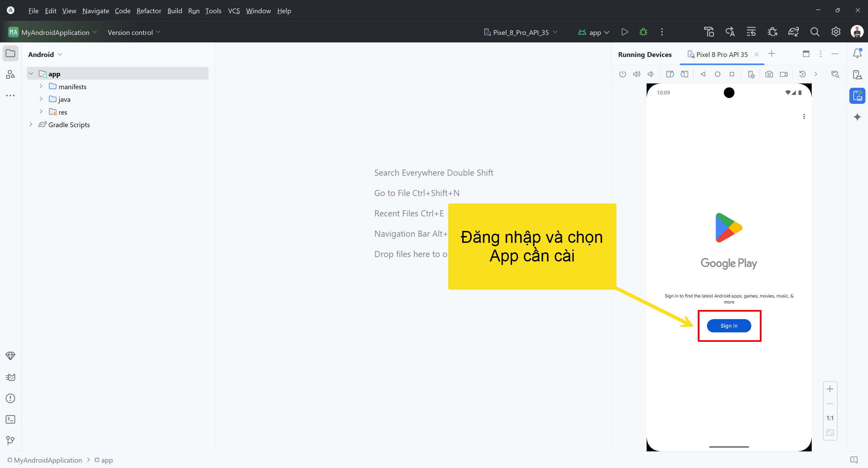Screen dimensions: 868x468
Task: Open the Device Manager tool window icon
Action: coord(857,74)
